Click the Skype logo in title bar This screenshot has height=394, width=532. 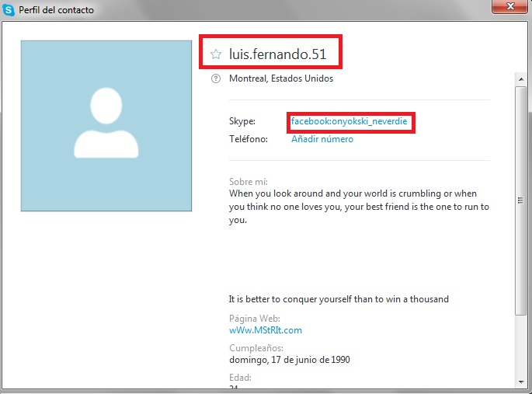(8, 10)
